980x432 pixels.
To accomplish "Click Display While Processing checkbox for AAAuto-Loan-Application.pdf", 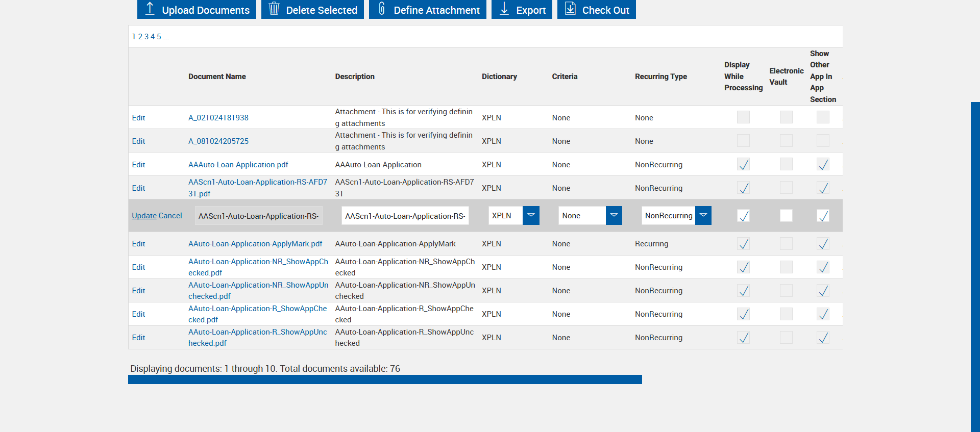I will (744, 164).
